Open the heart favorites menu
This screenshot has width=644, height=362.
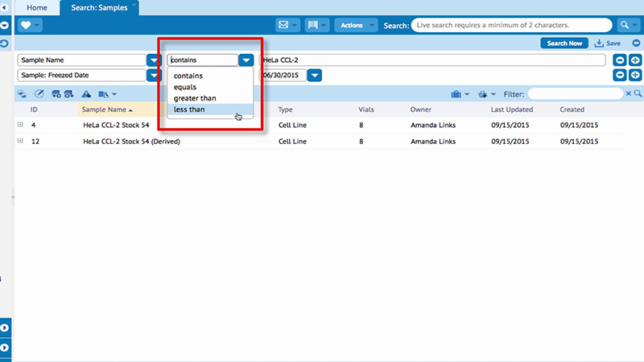[30, 26]
